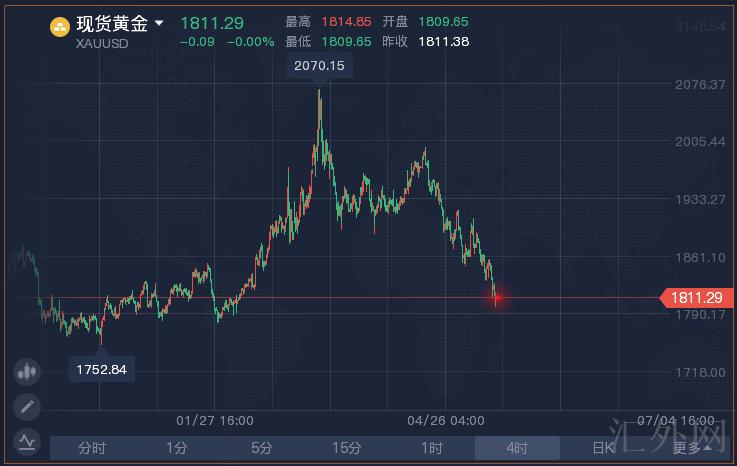Expand the 现货黄金 symbol dropdown arrow
Image resolution: width=737 pixels, height=466 pixels.
pyautogui.click(x=159, y=23)
